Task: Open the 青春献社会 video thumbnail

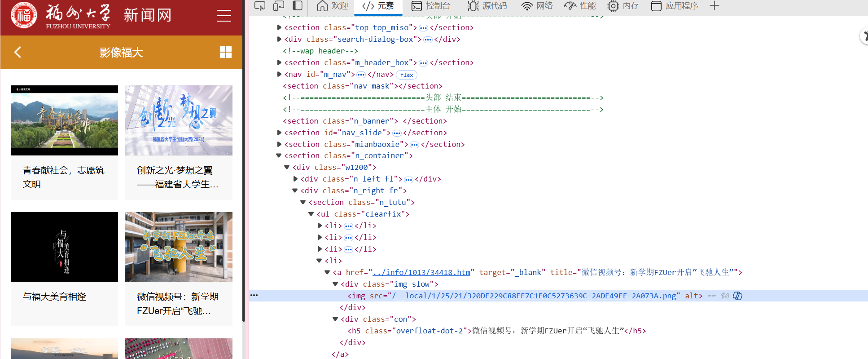Action: (x=64, y=120)
